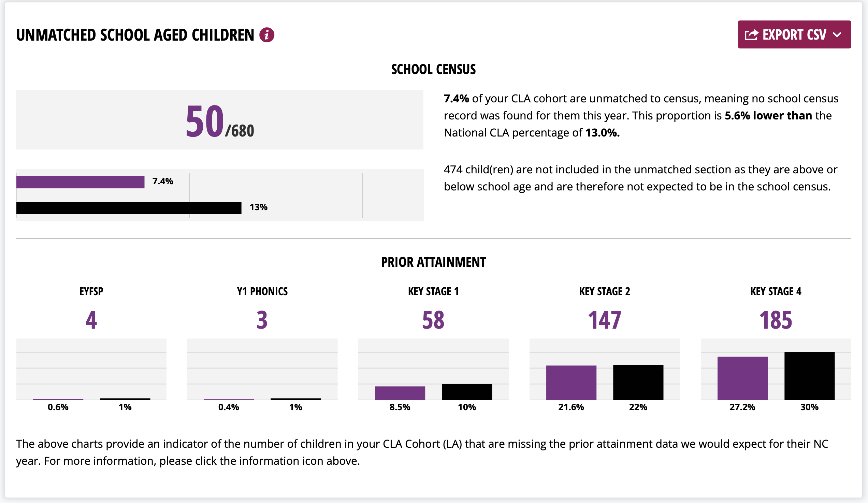Click the Key Stage 2 purple bar
Viewport: 868px width, 503px height.
coord(571,383)
